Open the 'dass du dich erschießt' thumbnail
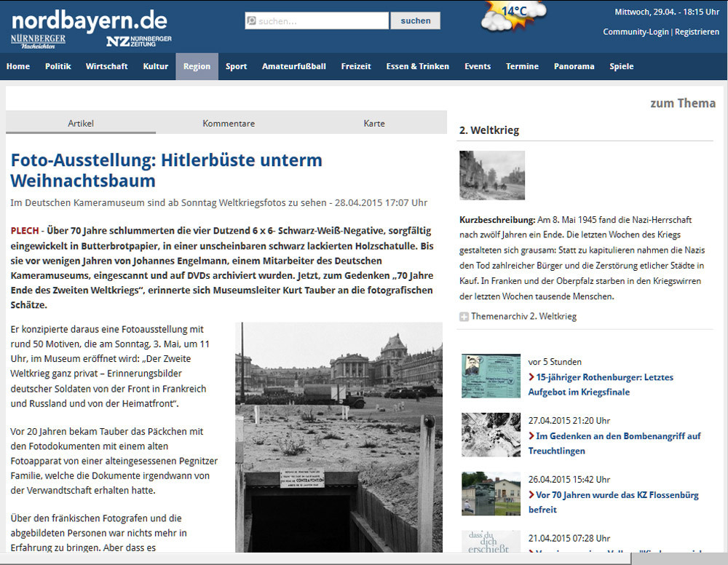The image size is (728, 565). [491, 541]
